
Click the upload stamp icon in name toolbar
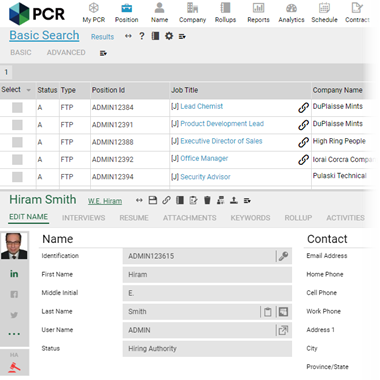234,200
